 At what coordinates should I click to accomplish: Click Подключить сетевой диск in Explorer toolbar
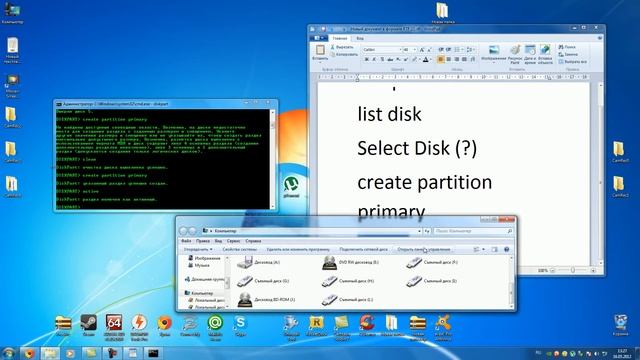pos(363,249)
